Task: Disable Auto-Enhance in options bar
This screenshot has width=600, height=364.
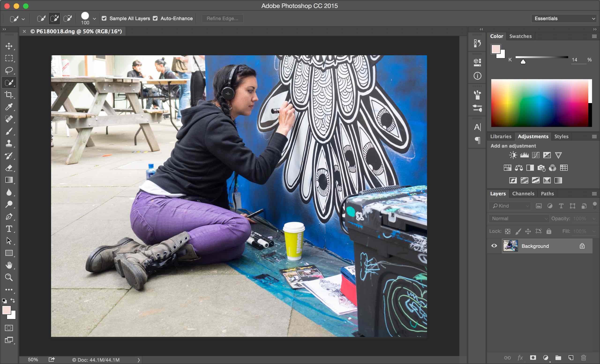Action: [x=156, y=18]
